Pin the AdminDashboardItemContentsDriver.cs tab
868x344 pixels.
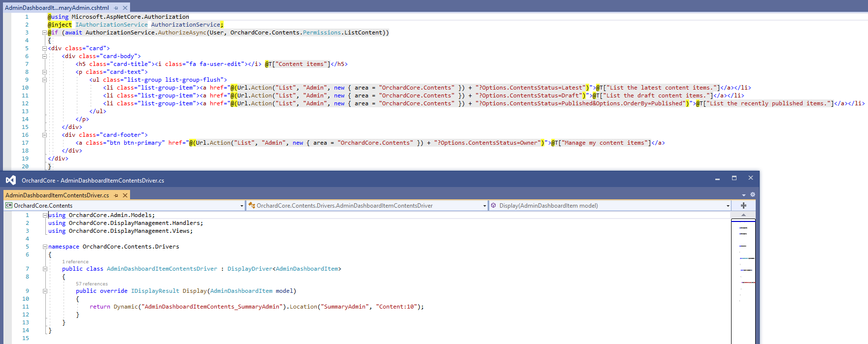pos(116,195)
